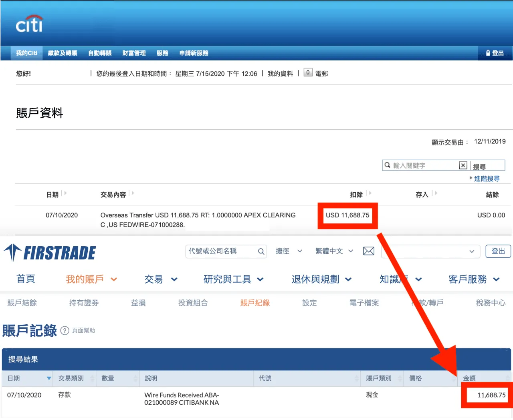Click the Overseas Transfer transaction description
The image size is (513, 420).
(x=198, y=220)
